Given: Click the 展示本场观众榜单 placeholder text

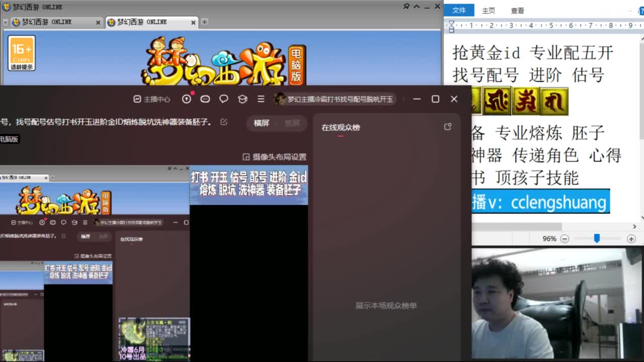Looking at the screenshot, I should coord(386,306).
